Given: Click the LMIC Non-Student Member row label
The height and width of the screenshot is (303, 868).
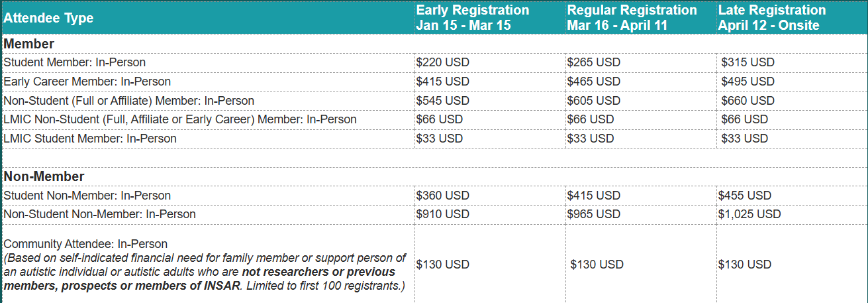Looking at the screenshot, I should coord(180,119).
